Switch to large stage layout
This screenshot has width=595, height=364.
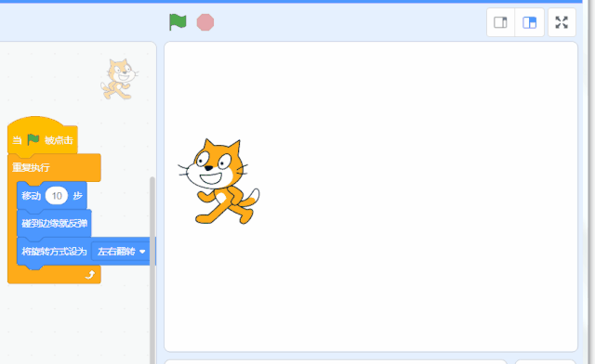coord(529,22)
